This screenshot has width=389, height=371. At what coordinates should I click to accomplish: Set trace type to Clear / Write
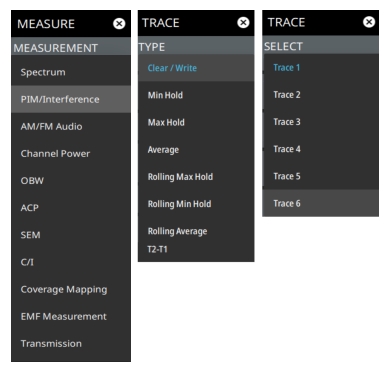click(196, 68)
